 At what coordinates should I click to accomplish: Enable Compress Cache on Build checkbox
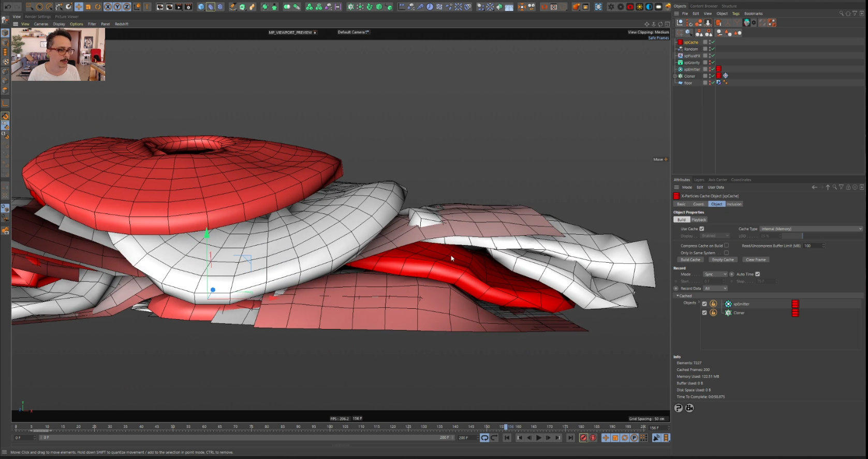[x=726, y=246]
